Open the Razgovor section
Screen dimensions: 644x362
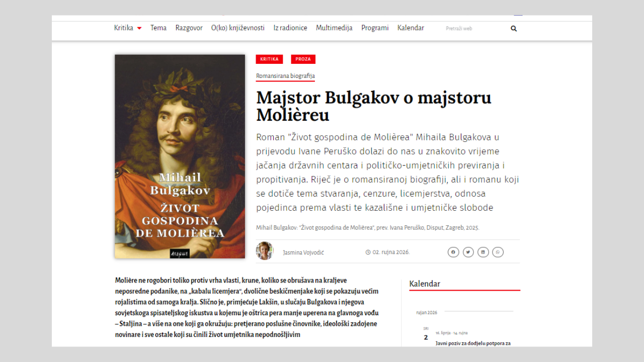[189, 28]
